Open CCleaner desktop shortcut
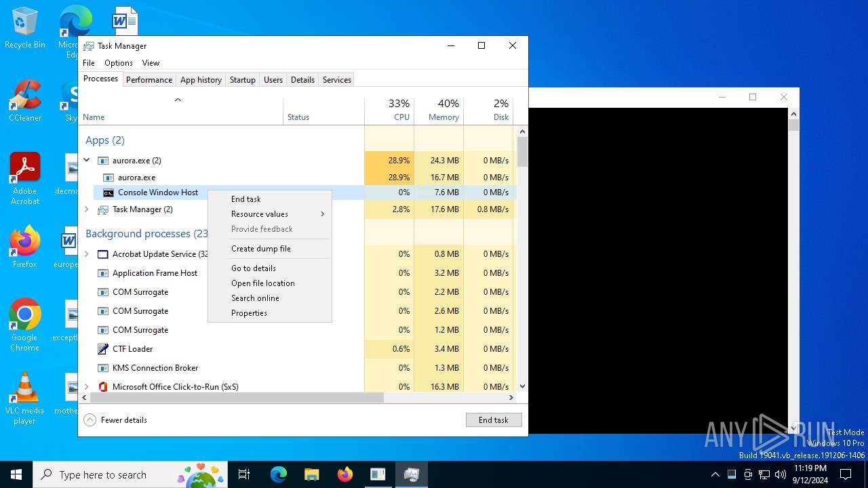This screenshot has width=868, height=488. [x=25, y=102]
